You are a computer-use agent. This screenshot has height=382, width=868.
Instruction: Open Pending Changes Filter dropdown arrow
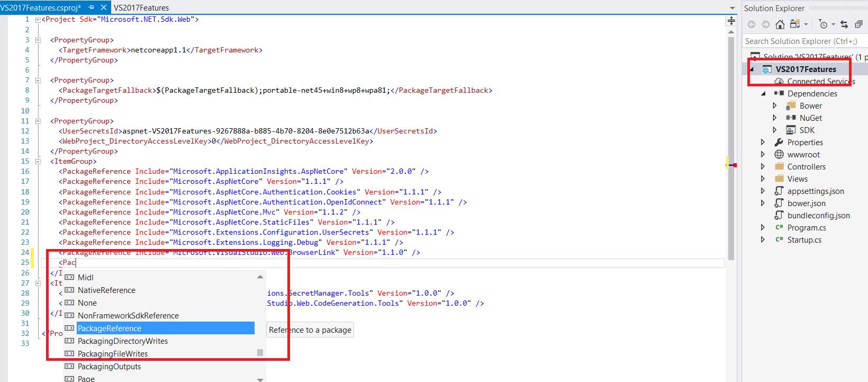click(x=833, y=24)
